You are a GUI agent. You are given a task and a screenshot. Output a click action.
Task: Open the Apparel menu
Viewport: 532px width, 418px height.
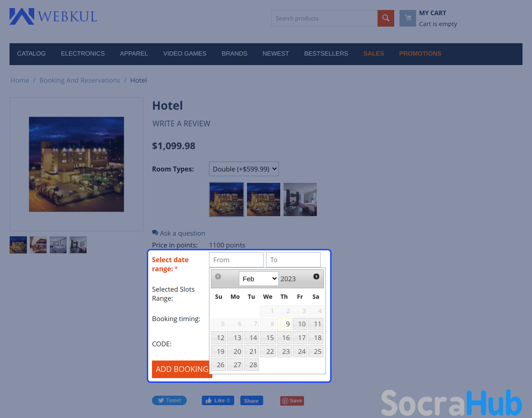(134, 54)
